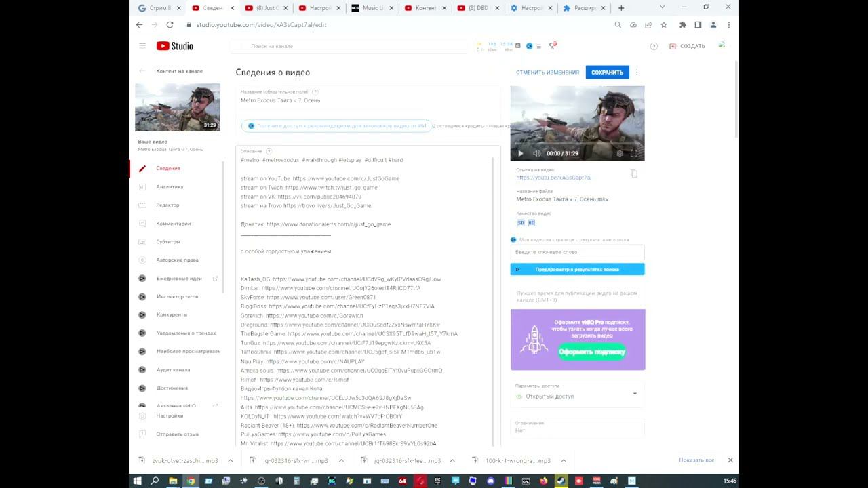Bookmark this page with the star icon

664,25
